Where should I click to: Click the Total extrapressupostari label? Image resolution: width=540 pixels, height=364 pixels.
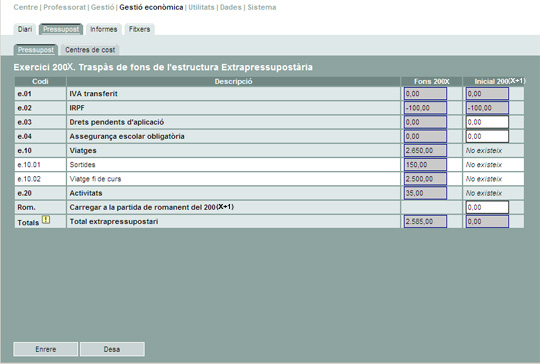tap(114, 221)
